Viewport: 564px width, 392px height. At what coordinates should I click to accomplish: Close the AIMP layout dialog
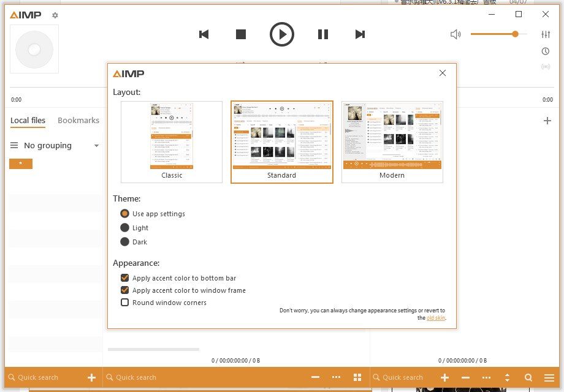(443, 73)
